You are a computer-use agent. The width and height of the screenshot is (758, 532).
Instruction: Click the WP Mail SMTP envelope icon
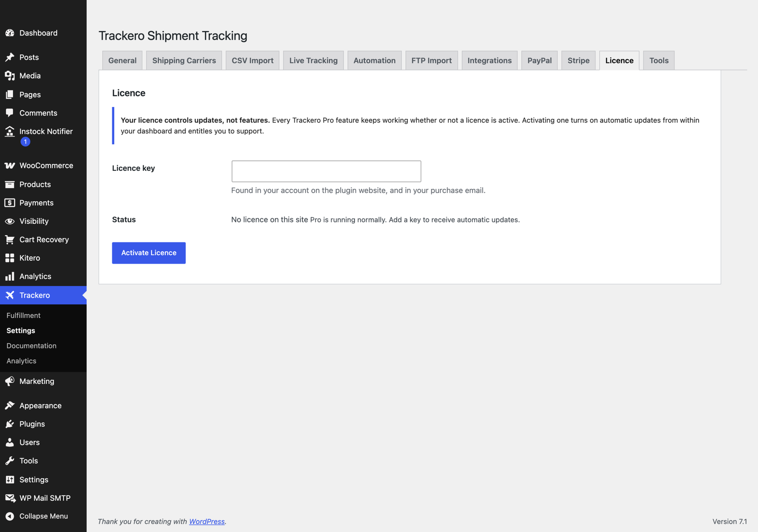point(9,498)
